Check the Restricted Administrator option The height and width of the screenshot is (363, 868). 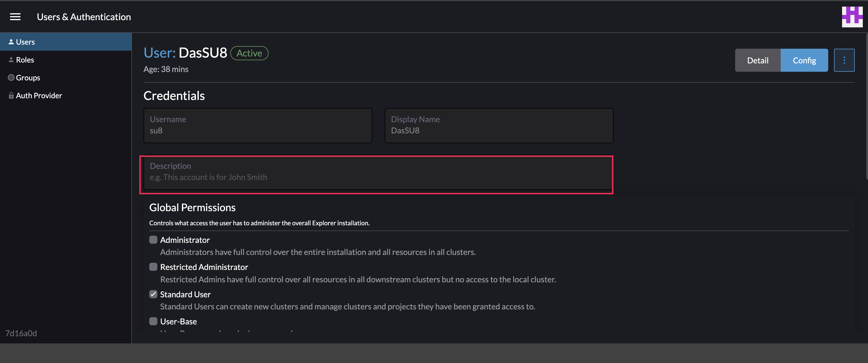[153, 266]
